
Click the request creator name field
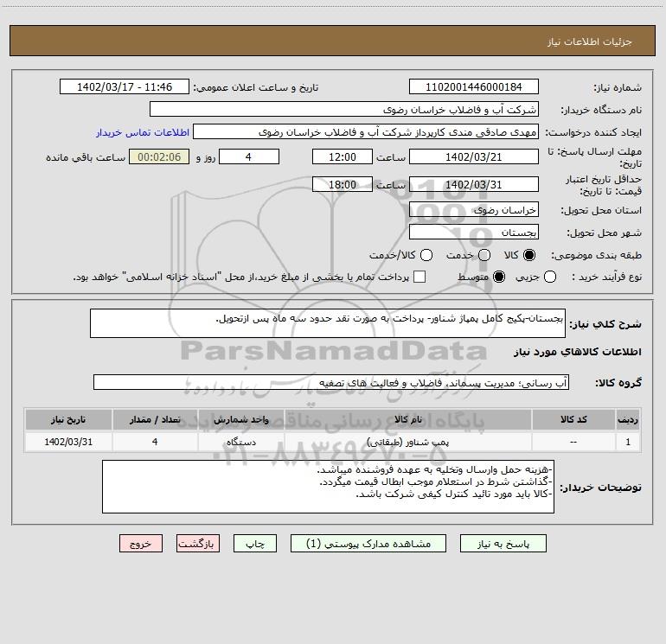[366, 131]
